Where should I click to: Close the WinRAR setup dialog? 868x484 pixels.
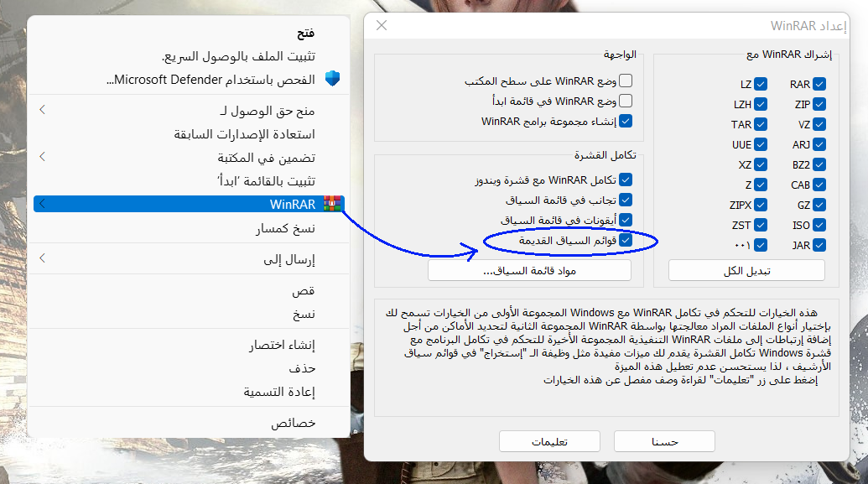[382, 25]
